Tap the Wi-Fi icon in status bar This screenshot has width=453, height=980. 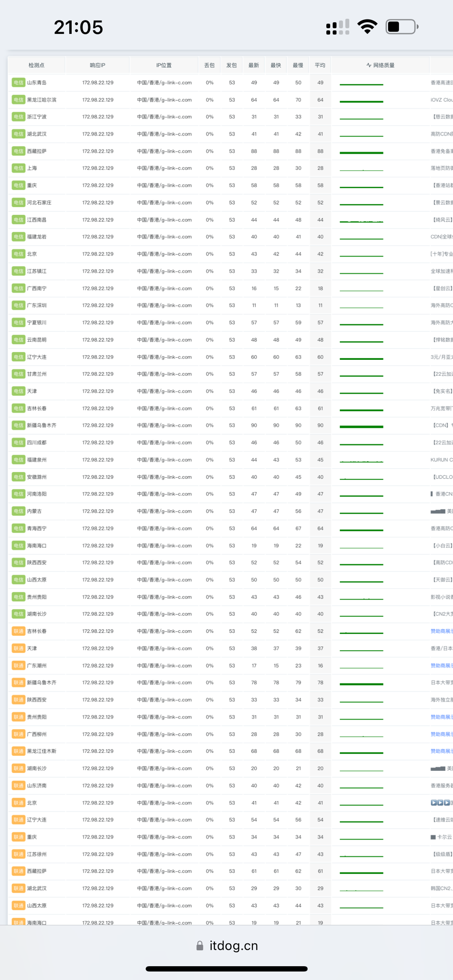[367, 27]
